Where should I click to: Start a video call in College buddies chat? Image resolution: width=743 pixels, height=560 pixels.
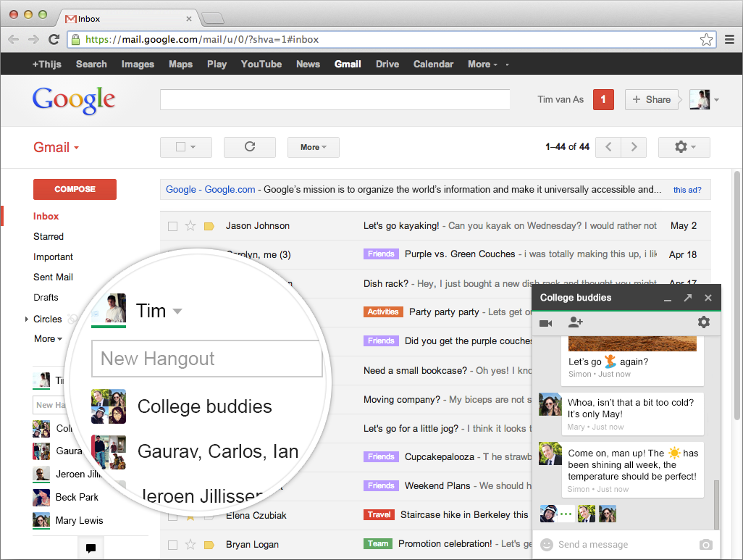click(545, 322)
